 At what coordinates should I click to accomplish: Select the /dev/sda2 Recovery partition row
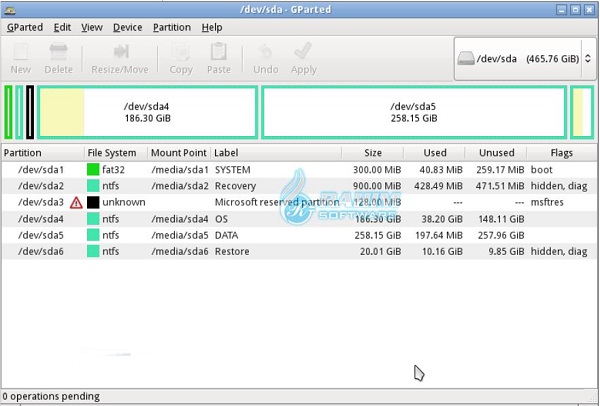[299, 186]
